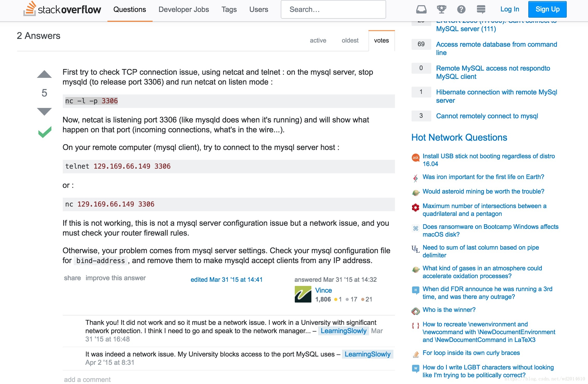Open 'How to recreate \newenvironment' question
The image size is (588, 384).
(489, 332)
